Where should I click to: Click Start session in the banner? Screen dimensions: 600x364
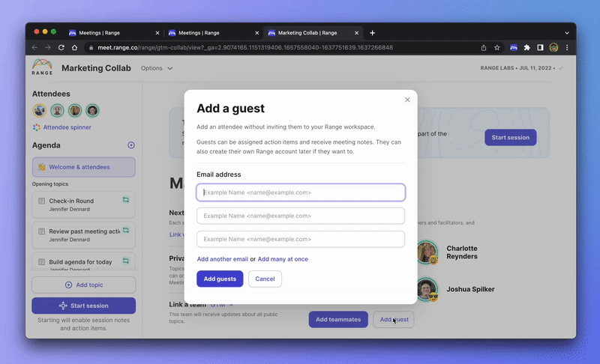[x=511, y=138]
